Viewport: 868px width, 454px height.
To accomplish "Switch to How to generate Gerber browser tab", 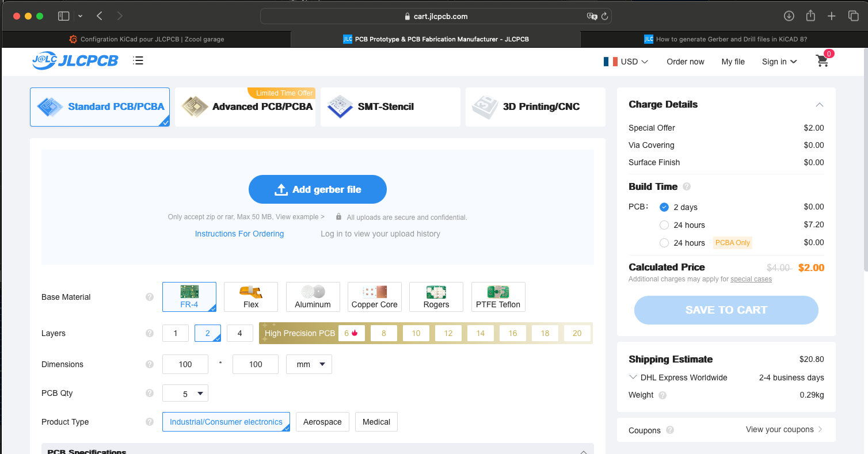I will point(724,39).
